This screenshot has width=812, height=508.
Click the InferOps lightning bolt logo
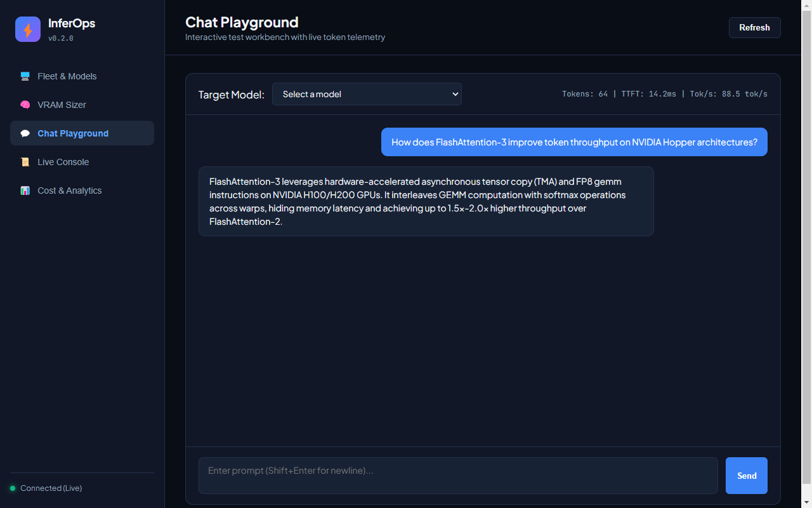tap(28, 29)
